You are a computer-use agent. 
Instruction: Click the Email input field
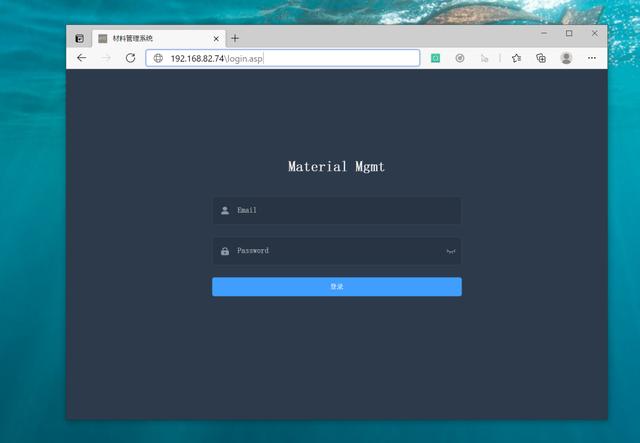coord(337,210)
